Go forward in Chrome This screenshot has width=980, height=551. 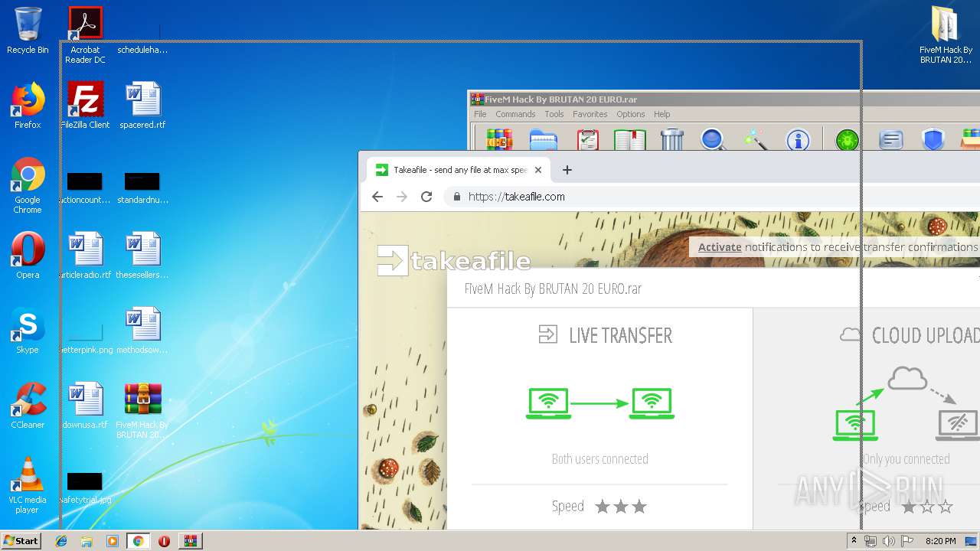[402, 197]
